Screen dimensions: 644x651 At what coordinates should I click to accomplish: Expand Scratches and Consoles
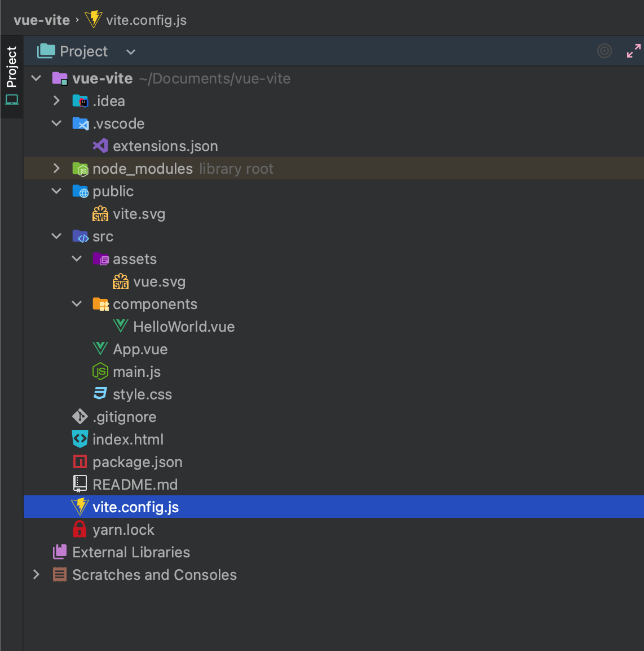pyautogui.click(x=36, y=574)
